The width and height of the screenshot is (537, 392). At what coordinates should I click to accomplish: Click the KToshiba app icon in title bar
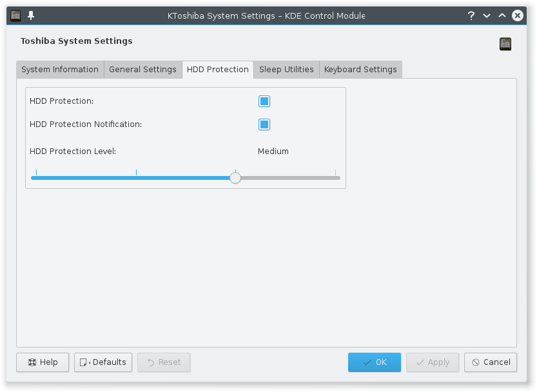[x=15, y=15]
